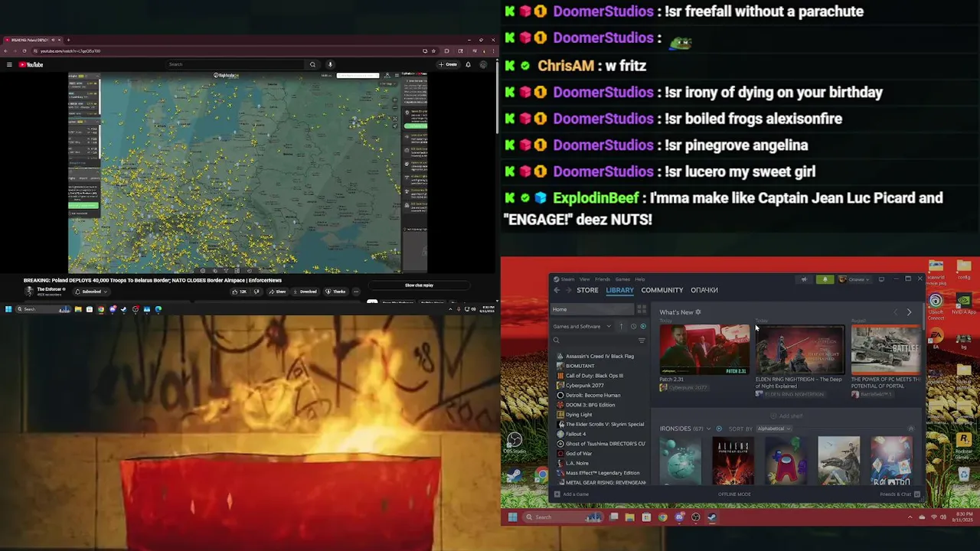Click Show chat replay on YouTube
Viewport: 980px width, 551px height.
[x=419, y=285]
